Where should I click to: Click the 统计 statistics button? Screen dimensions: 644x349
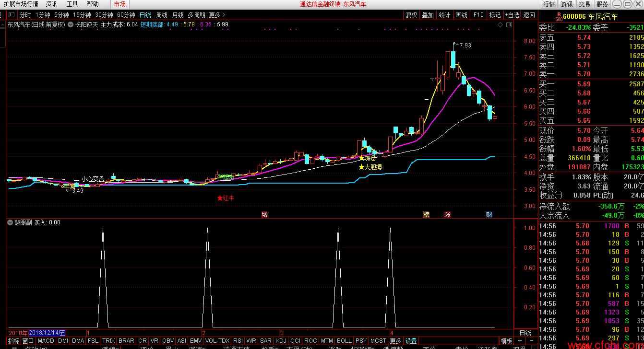point(444,15)
